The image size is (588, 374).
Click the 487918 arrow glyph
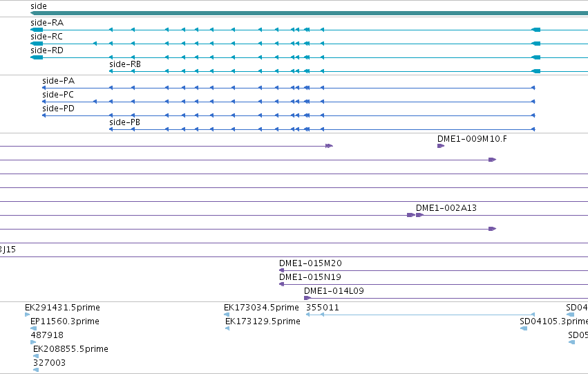tap(33, 342)
